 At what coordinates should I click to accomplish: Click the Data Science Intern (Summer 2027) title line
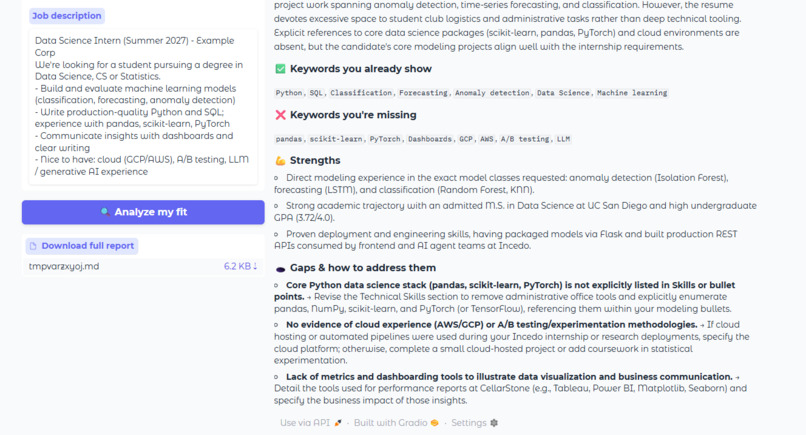coord(135,46)
